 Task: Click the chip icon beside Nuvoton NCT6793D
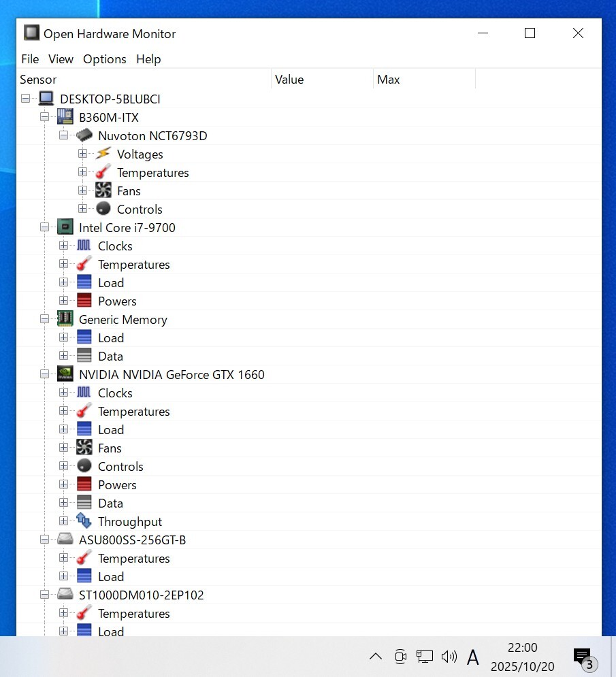(x=84, y=135)
